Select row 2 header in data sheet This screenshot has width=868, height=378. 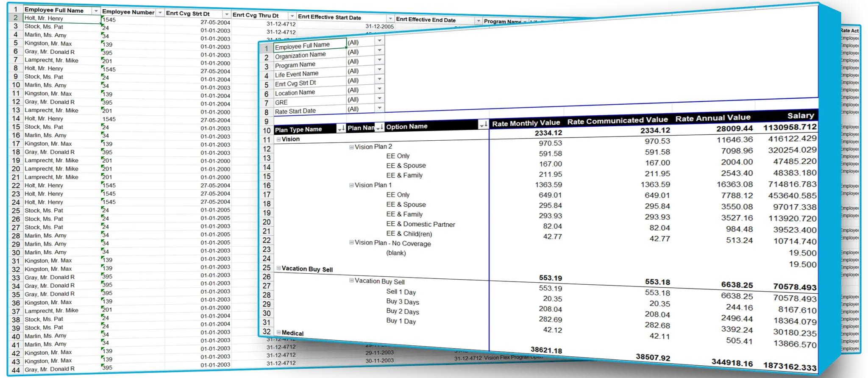click(15, 18)
